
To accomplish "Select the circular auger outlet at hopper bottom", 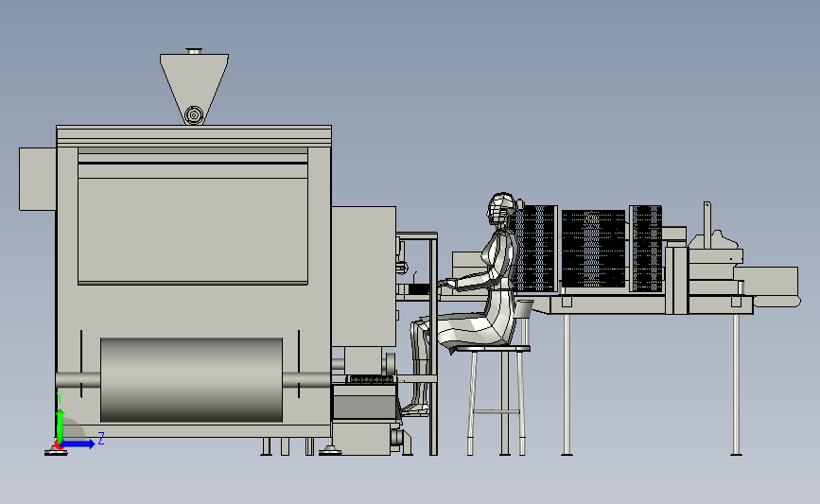I will coord(194,114).
